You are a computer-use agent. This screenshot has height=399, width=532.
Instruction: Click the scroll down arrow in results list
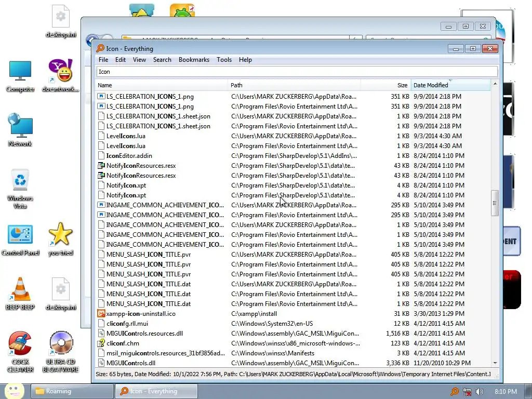pos(495,363)
